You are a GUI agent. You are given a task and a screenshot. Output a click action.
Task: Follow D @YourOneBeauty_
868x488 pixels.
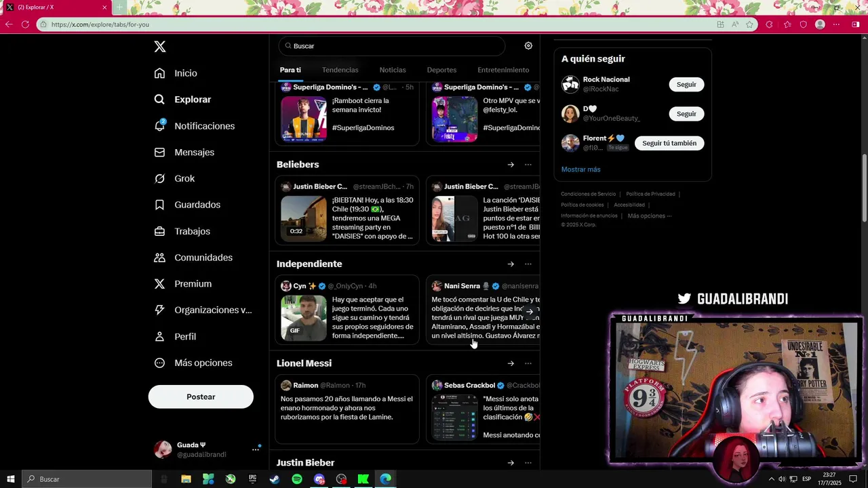(686, 114)
